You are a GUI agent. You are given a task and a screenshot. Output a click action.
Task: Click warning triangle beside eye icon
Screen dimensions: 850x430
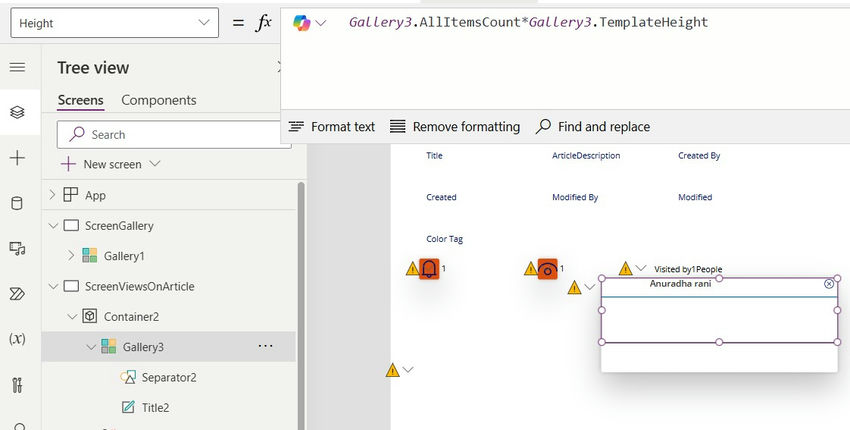[531, 268]
